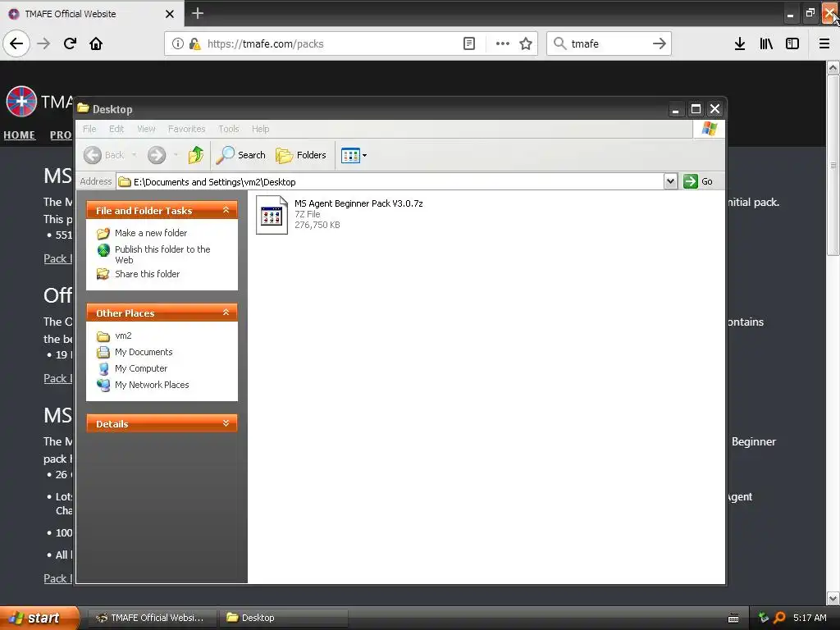Click Firefox forward arrow button
Viewport: 840px width, 630px height.
point(44,43)
